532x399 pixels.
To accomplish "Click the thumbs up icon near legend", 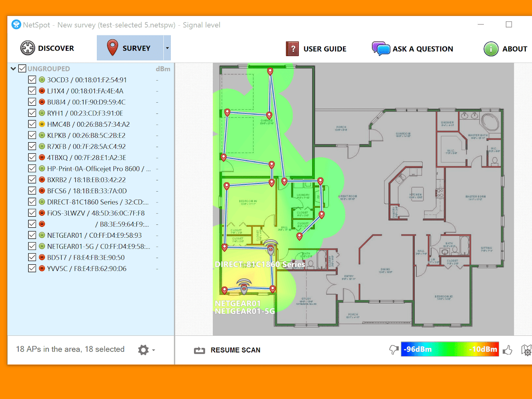I will (x=507, y=350).
